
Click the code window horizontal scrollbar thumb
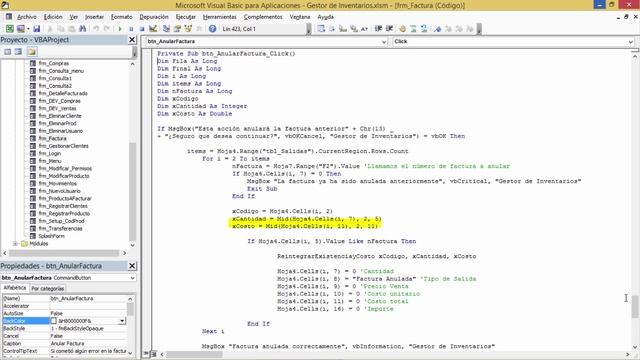[193, 354]
